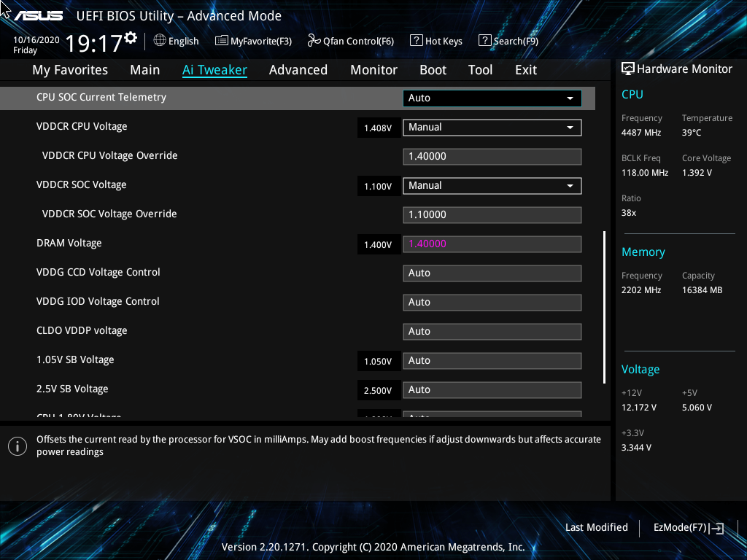Select the VDDG CCD Voltage Control label
Viewport: 747px width, 560px height.
[98, 273]
